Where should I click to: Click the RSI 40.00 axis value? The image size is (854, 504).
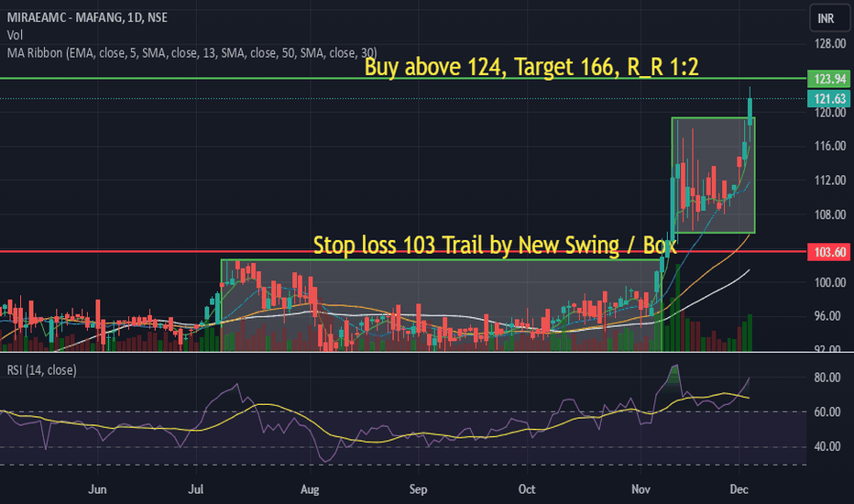(x=829, y=447)
